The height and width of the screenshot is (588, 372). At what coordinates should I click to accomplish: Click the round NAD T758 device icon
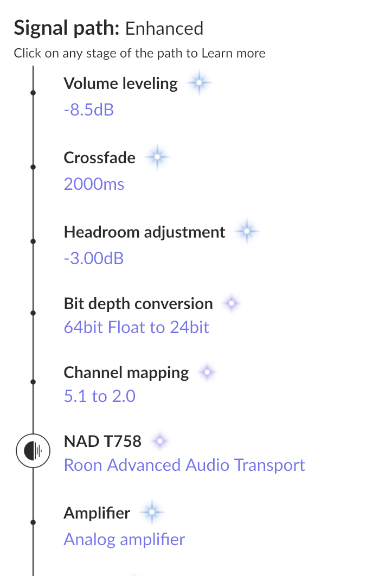[33, 451]
